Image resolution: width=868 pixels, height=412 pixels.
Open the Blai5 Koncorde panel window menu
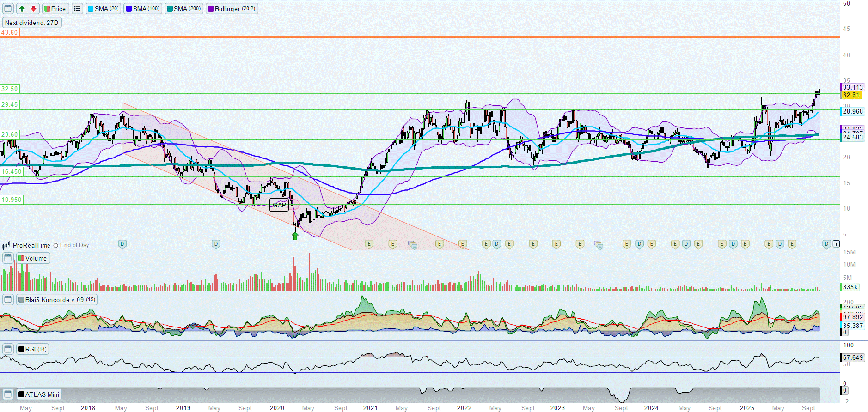coord(8,299)
